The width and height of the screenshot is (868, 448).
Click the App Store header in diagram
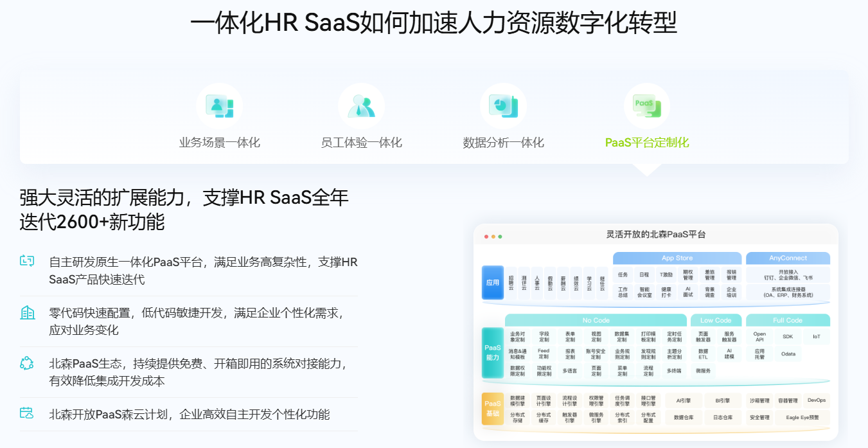coord(677,258)
